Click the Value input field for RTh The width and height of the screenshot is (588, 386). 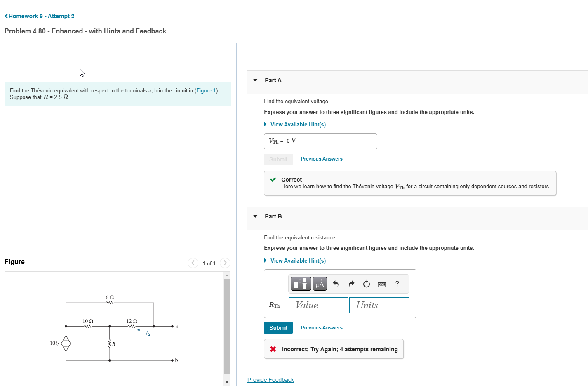point(318,305)
